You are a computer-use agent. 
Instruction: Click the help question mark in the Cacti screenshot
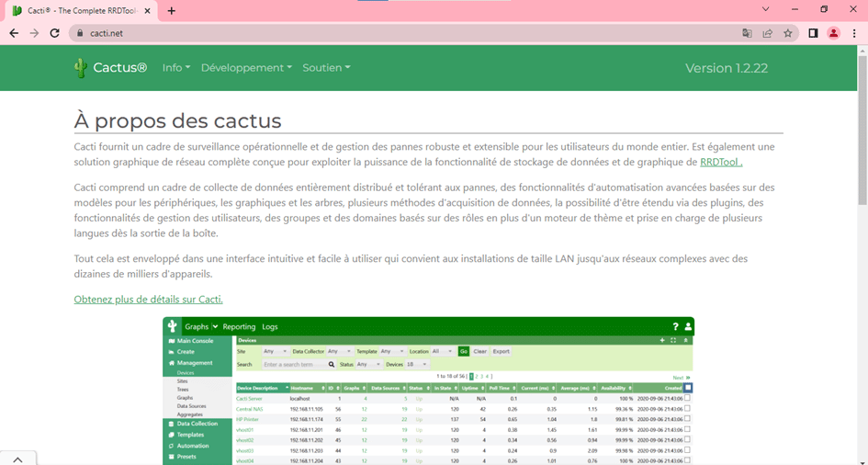[675, 326]
